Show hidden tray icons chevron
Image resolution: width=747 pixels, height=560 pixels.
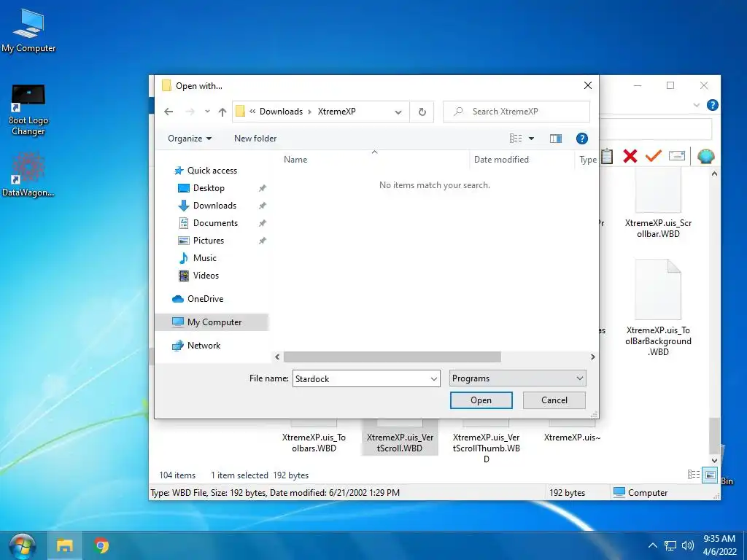(x=653, y=545)
